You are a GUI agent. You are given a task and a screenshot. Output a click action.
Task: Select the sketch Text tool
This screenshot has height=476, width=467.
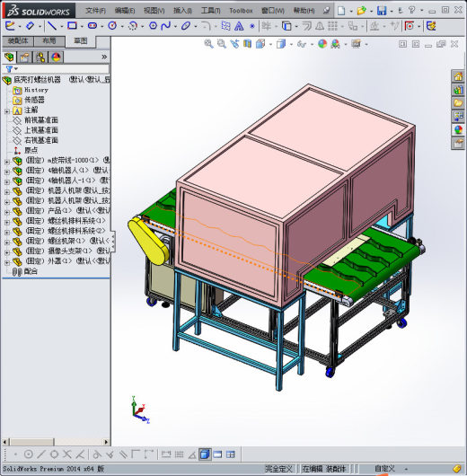point(239,26)
